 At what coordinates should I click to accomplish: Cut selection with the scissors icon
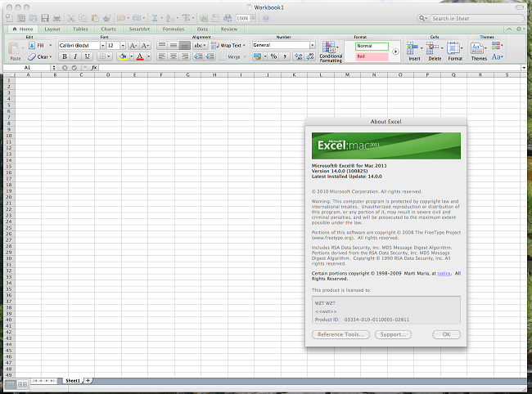(71, 18)
